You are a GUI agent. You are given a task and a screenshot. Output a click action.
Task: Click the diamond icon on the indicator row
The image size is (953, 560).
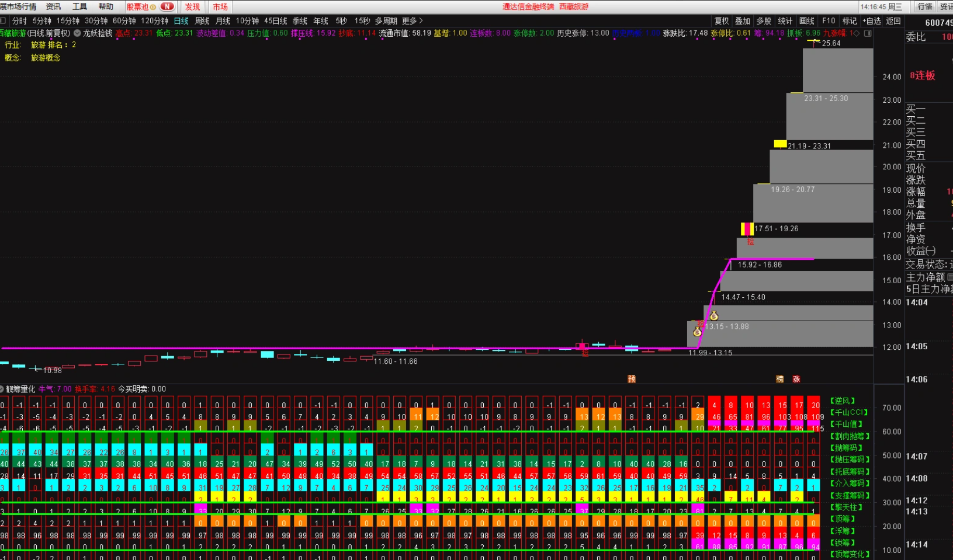[x=857, y=33]
